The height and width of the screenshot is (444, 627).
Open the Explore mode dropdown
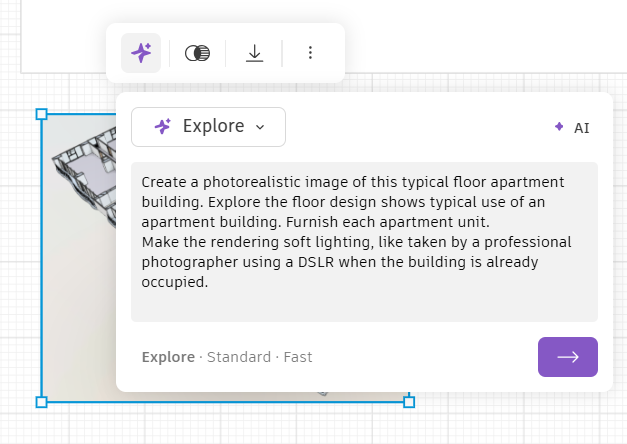pyautogui.click(x=208, y=127)
